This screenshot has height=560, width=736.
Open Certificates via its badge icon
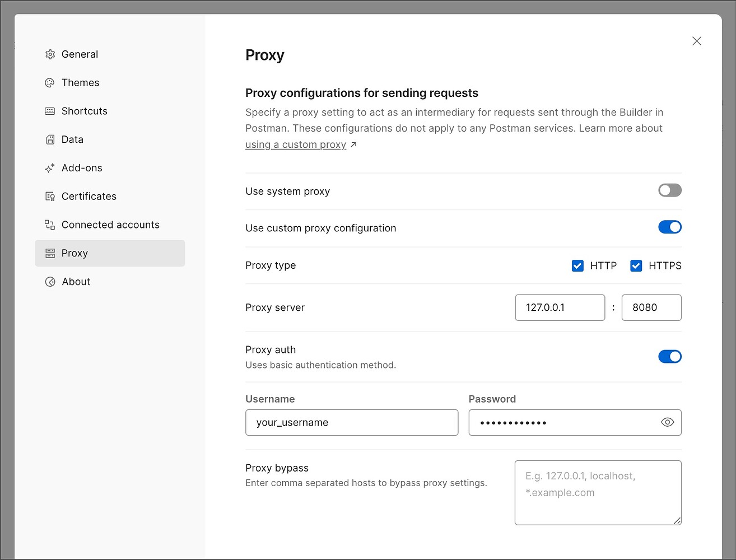pyautogui.click(x=50, y=196)
